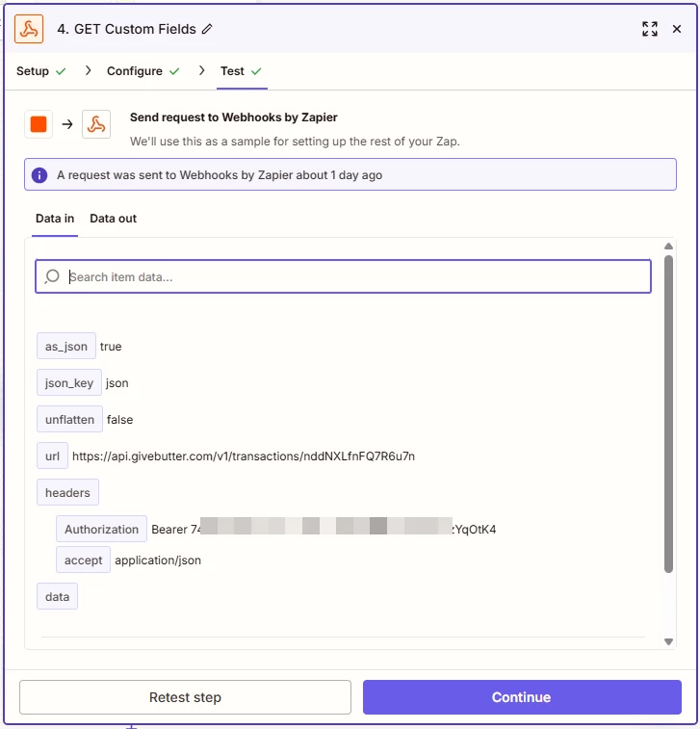This screenshot has height=729, width=700.
Task: Rename step via pencil edit icon
Action: coord(207,29)
